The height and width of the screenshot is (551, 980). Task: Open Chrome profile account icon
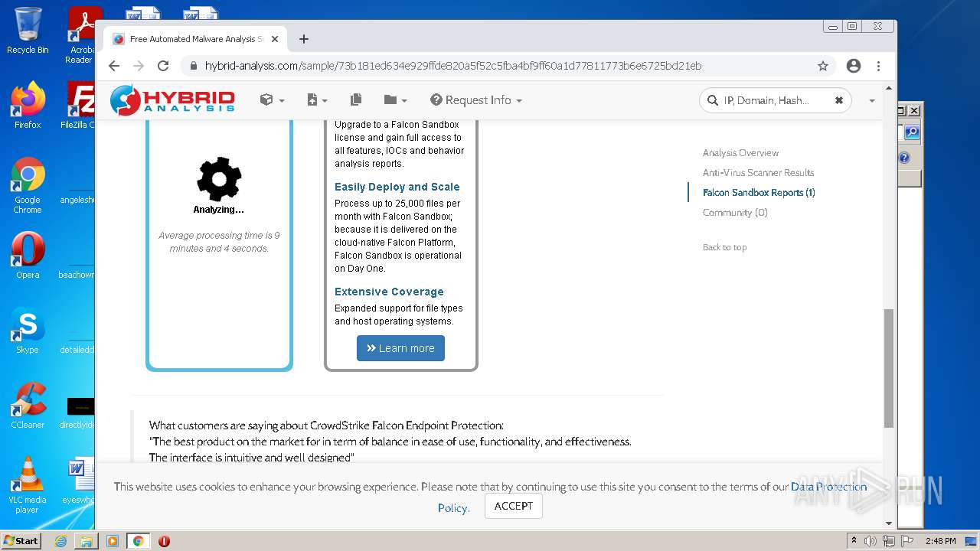(x=854, y=66)
